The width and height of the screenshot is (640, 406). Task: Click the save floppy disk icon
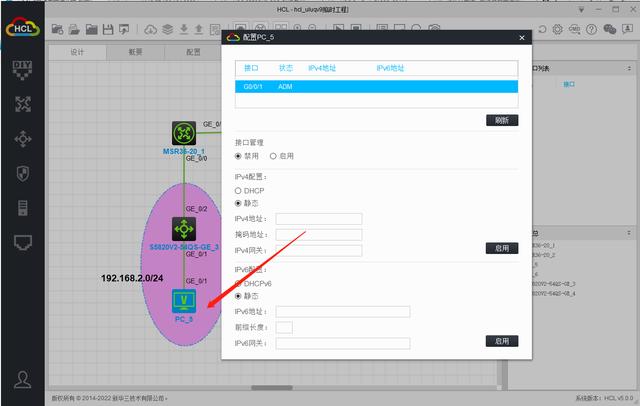[108, 29]
